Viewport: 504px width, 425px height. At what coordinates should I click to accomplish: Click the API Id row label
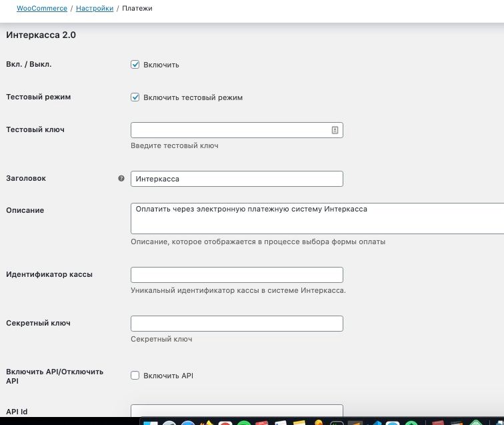(17, 412)
